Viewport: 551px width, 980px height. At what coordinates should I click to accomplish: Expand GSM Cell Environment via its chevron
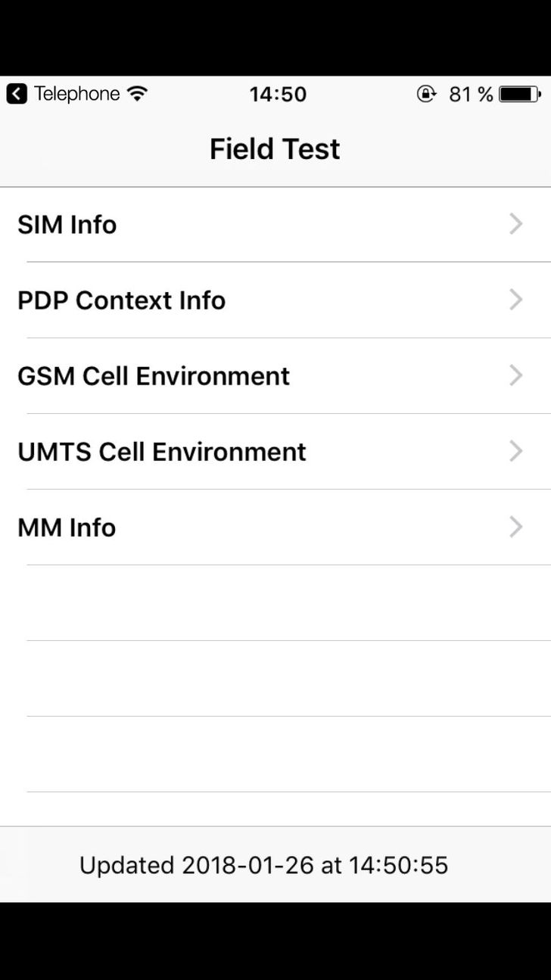516,375
